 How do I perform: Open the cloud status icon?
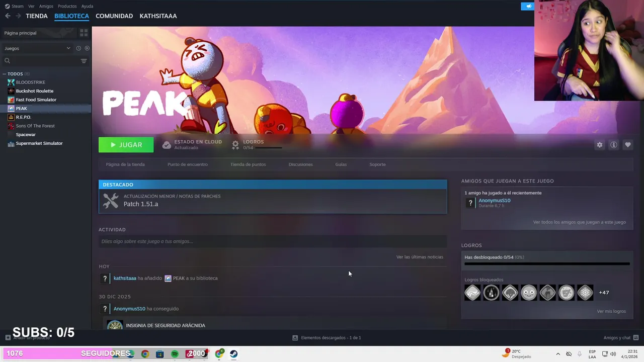click(x=167, y=145)
